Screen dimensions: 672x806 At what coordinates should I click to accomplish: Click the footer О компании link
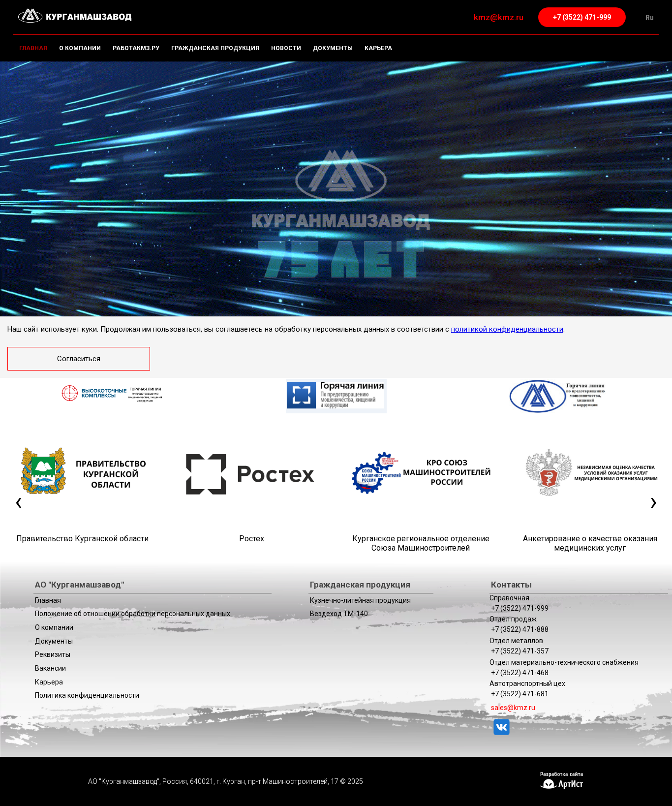pyautogui.click(x=54, y=627)
